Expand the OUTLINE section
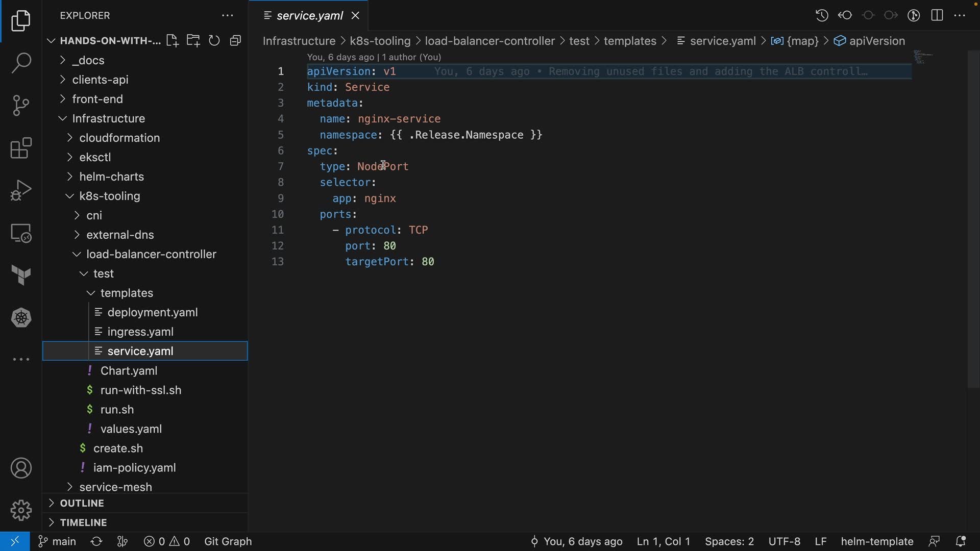This screenshot has width=980, height=551. [82, 503]
